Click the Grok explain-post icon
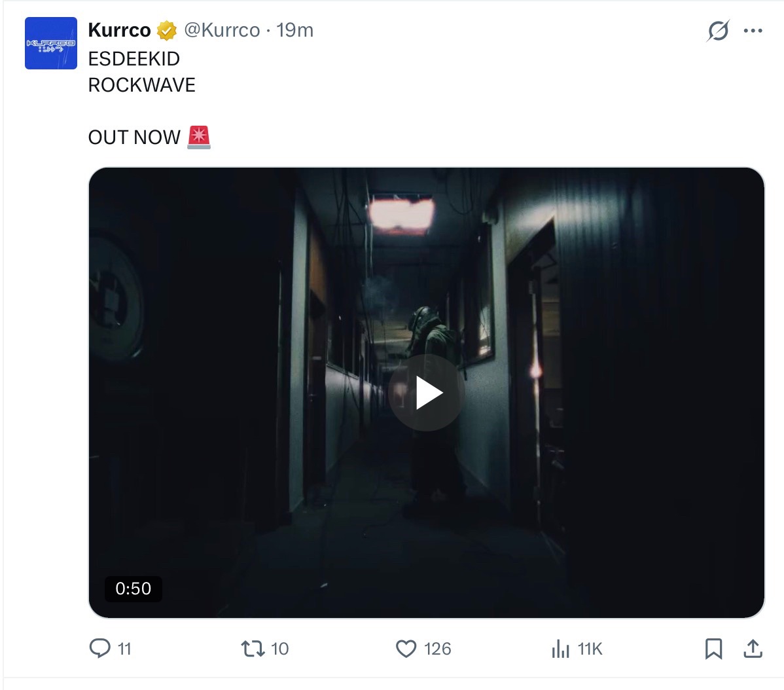Screen dimensions: 784x690 click(718, 31)
